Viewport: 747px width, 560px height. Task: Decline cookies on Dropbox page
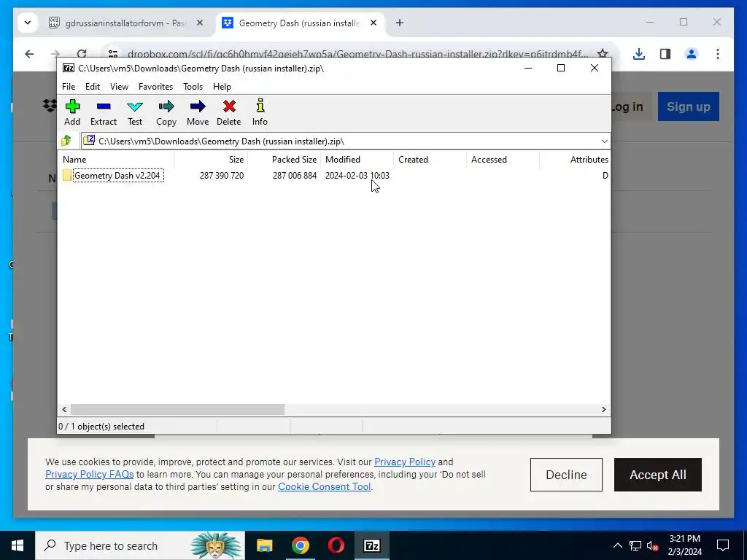[566, 475]
